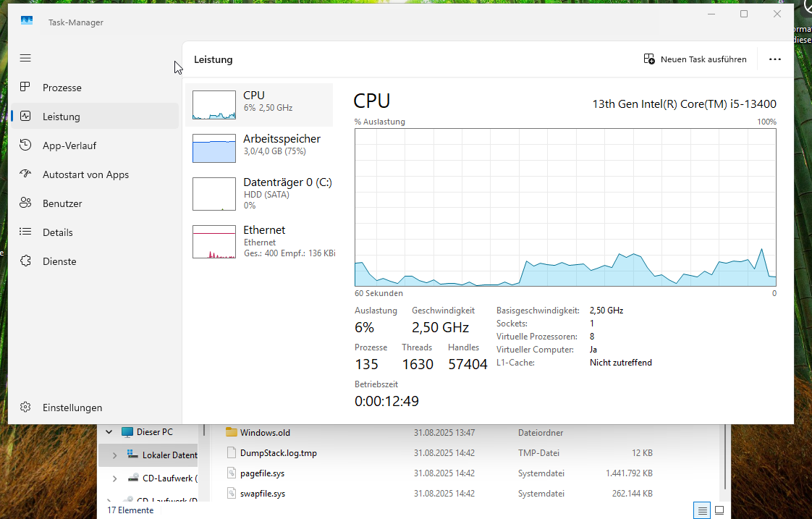Click the Geschwindigkeit value 2,50 GHz

(440, 327)
